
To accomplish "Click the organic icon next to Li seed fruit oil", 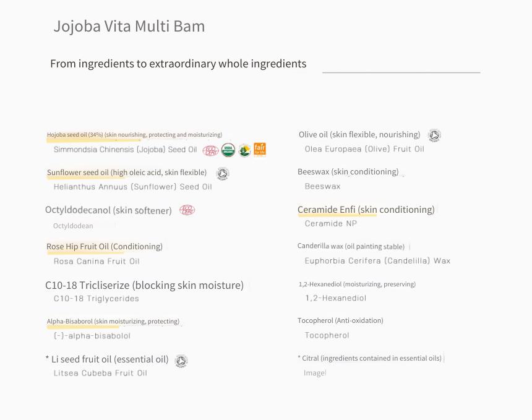I will (x=181, y=361).
